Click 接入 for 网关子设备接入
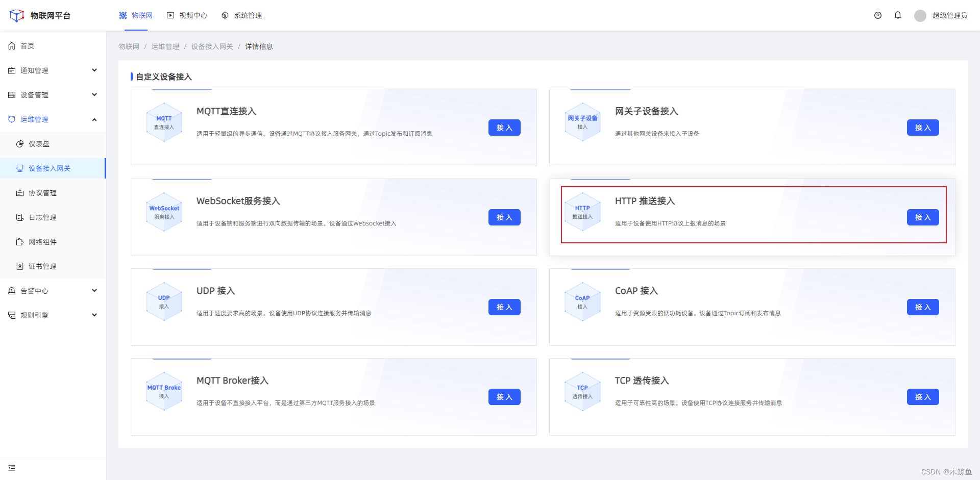The width and height of the screenshot is (980, 480). [923, 128]
